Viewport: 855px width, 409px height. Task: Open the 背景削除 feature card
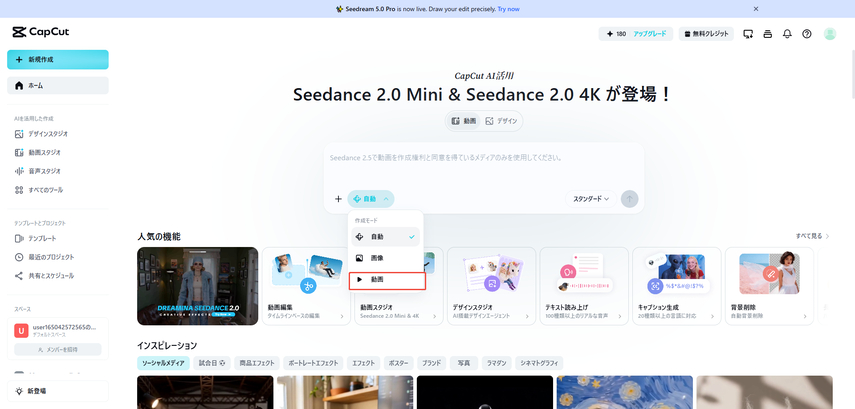click(769, 286)
